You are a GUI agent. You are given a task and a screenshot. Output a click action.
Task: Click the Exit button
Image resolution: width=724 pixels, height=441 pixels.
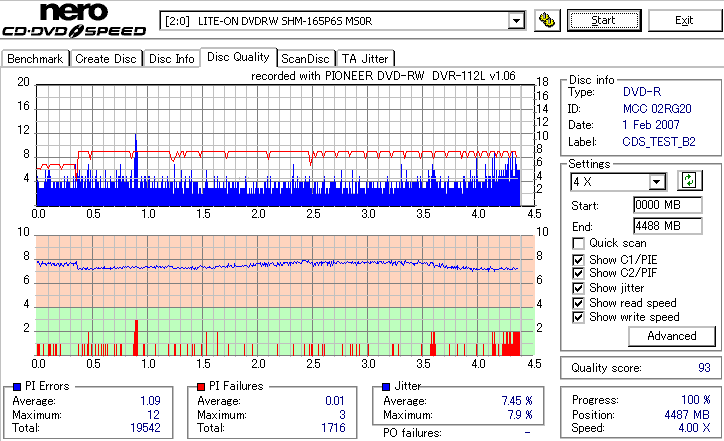(684, 20)
